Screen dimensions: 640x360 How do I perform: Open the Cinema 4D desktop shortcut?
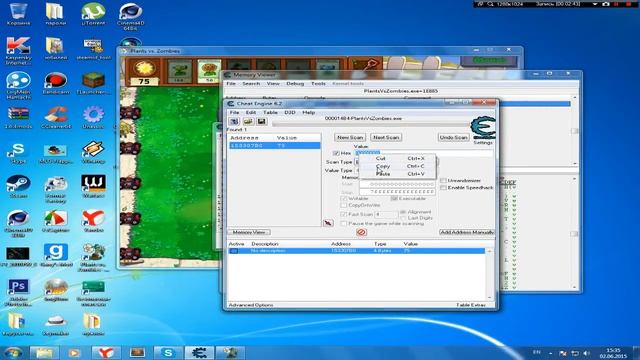point(131,16)
